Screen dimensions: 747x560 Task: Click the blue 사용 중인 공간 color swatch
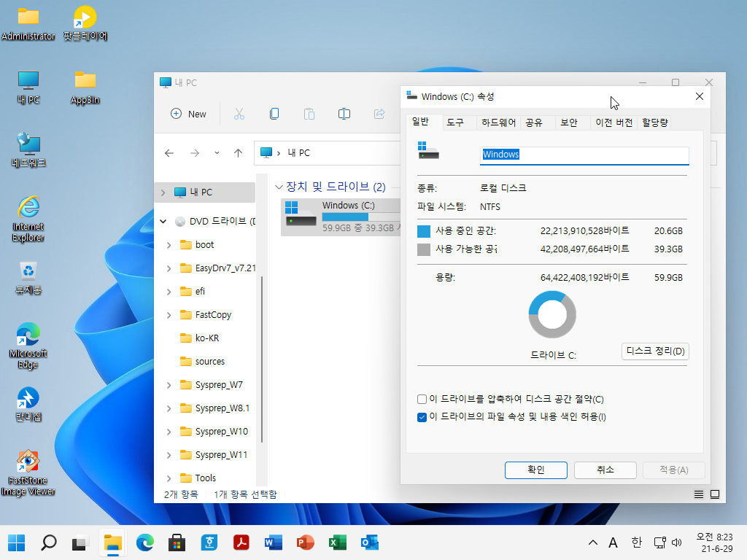coord(424,231)
